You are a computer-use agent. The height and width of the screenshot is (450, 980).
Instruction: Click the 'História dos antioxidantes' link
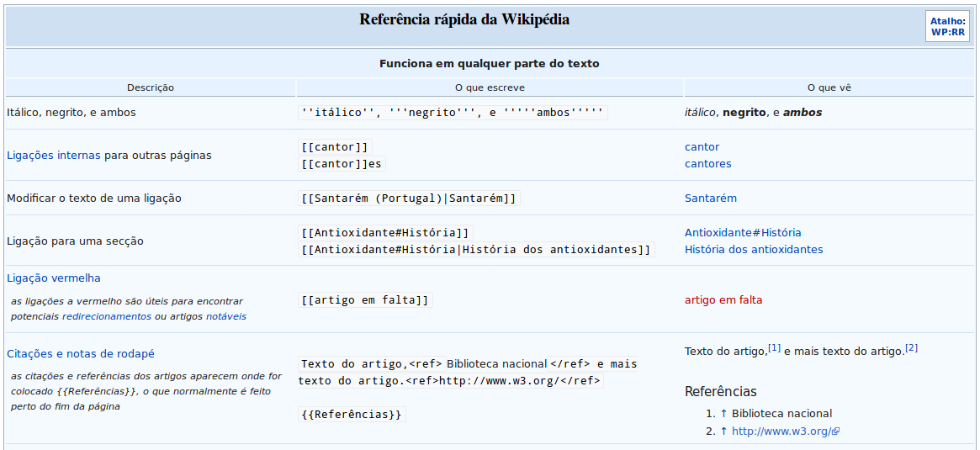(754, 250)
